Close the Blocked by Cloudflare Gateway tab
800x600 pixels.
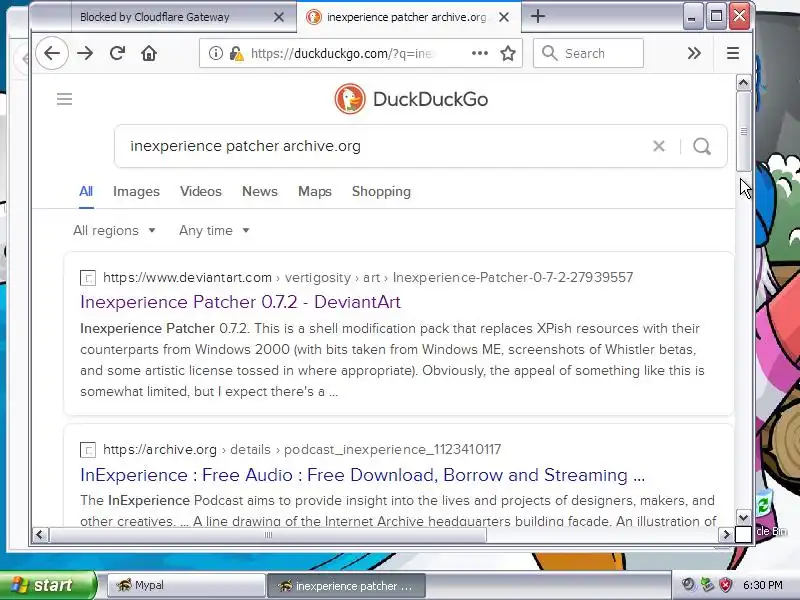click(x=279, y=17)
